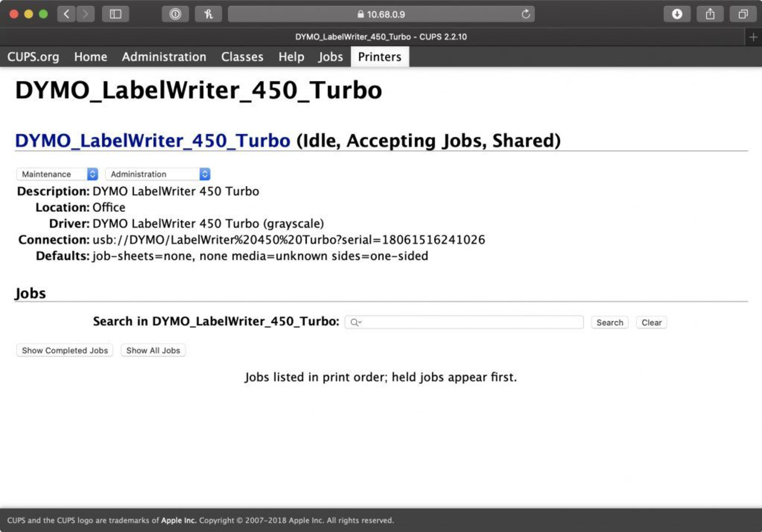Focus the job search text field
This screenshot has height=532, width=762.
point(464,322)
